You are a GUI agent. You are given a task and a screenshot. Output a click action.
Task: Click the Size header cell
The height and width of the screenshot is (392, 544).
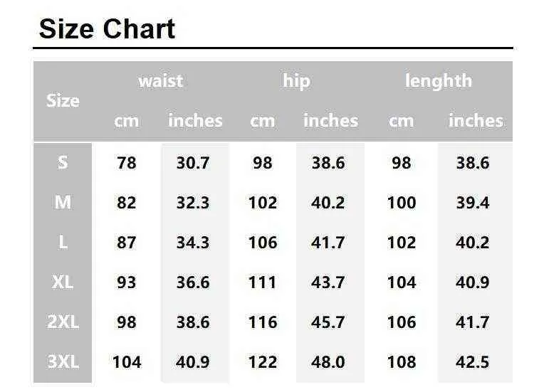63,101
